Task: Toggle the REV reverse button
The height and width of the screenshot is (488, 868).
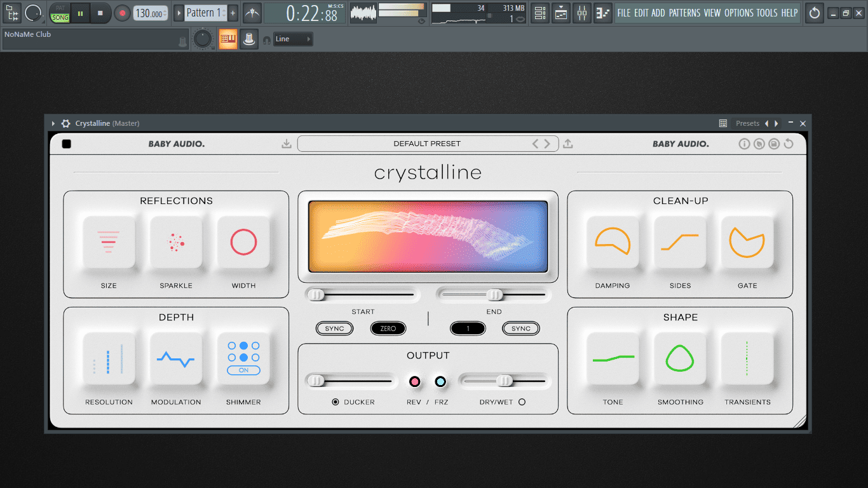Action: [x=415, y=382]
